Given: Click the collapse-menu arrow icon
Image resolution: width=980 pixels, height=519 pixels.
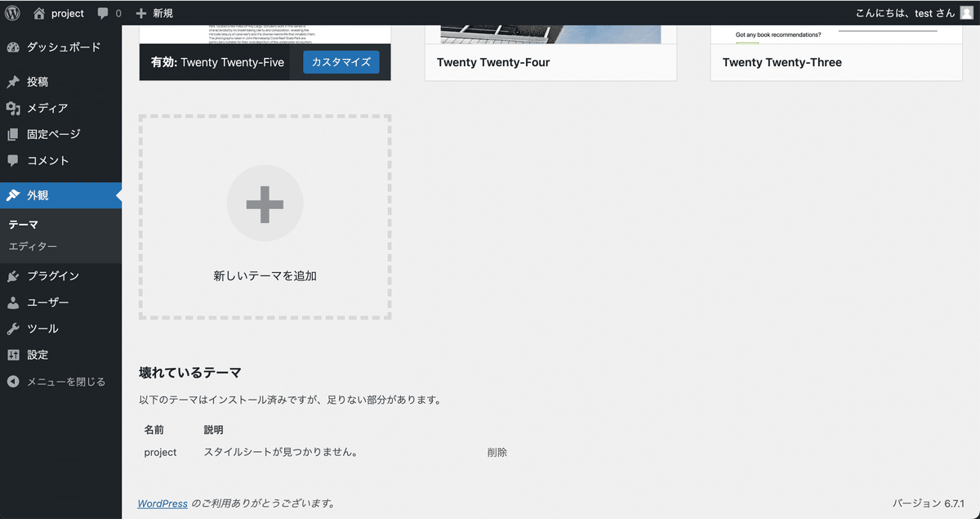Looking at the screenshot, I should coord(13,382).
